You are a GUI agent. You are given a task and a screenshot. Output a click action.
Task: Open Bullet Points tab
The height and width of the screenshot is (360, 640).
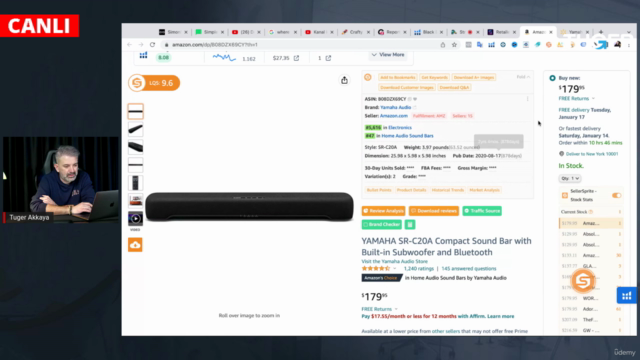379,190
